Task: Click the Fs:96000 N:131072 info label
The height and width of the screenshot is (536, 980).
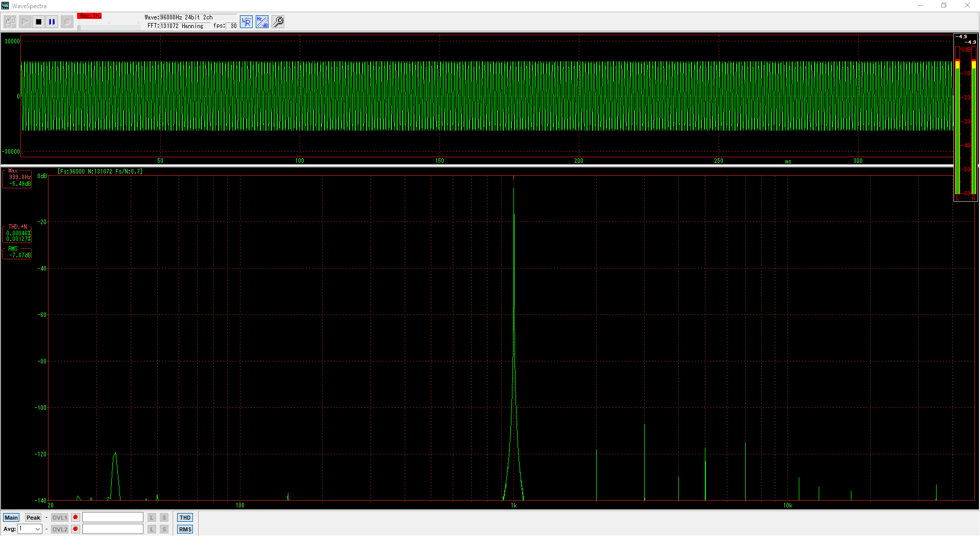Action: pos(100,172)
